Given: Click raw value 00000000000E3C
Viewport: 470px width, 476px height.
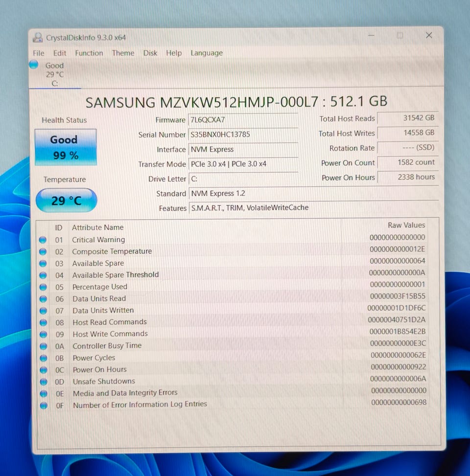Looking at the screenshot, I should coord(398,343).
